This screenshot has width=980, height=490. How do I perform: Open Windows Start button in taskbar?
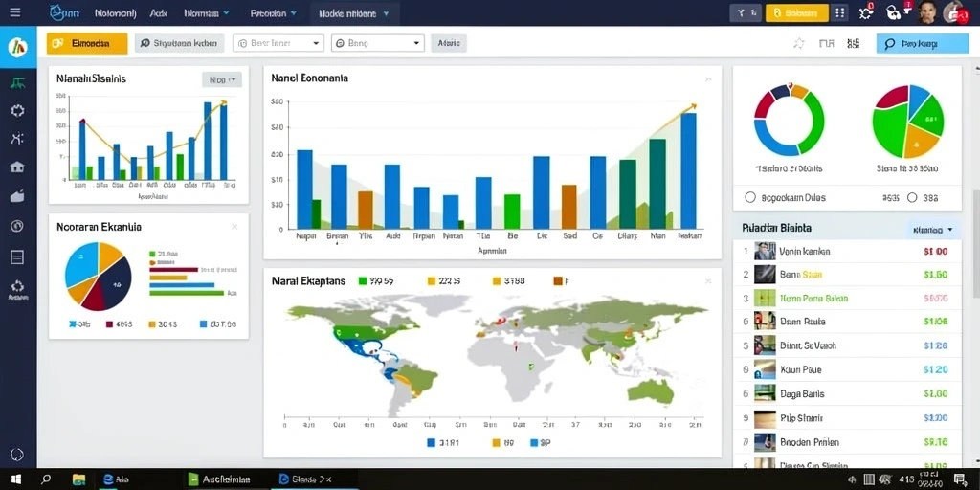click(x=16, y=479)
